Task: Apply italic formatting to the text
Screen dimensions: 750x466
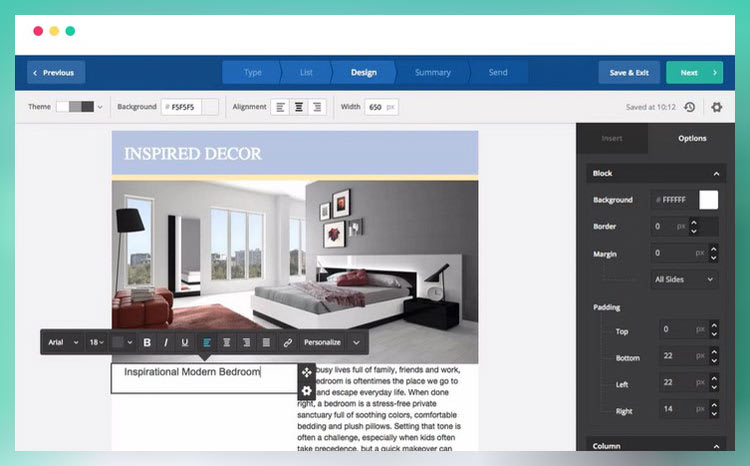Action: click(x=166, y=342)
